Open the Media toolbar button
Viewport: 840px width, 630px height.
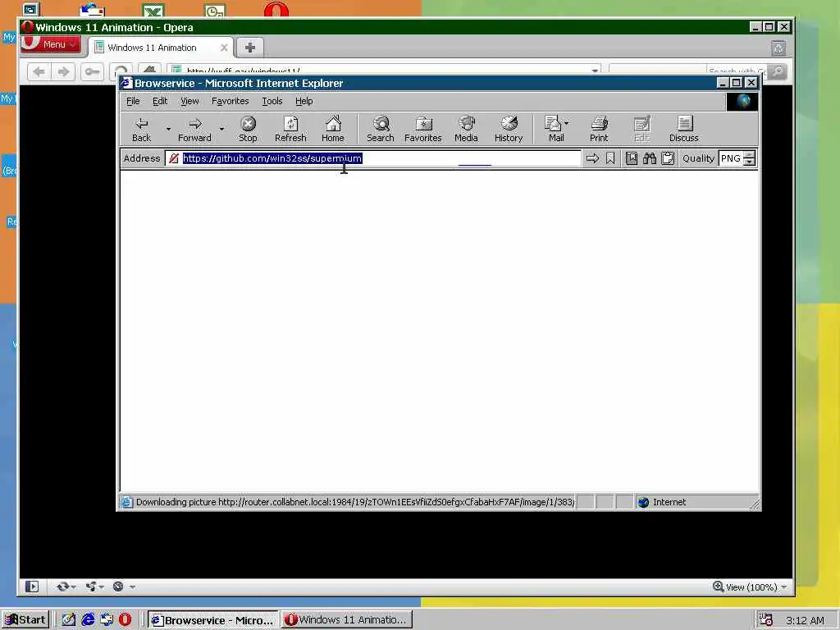coord(466,129)
